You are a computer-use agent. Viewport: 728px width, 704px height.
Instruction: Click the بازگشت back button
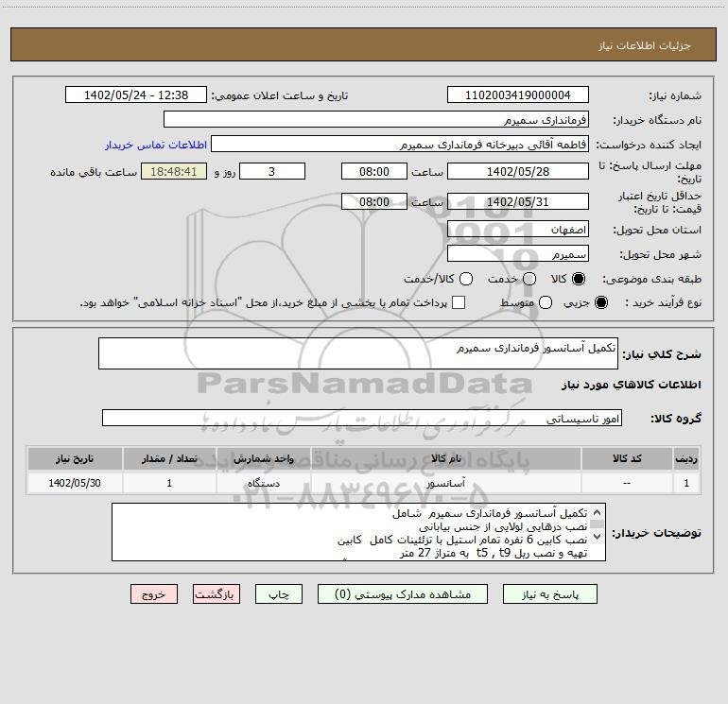(x=217, y=594)
